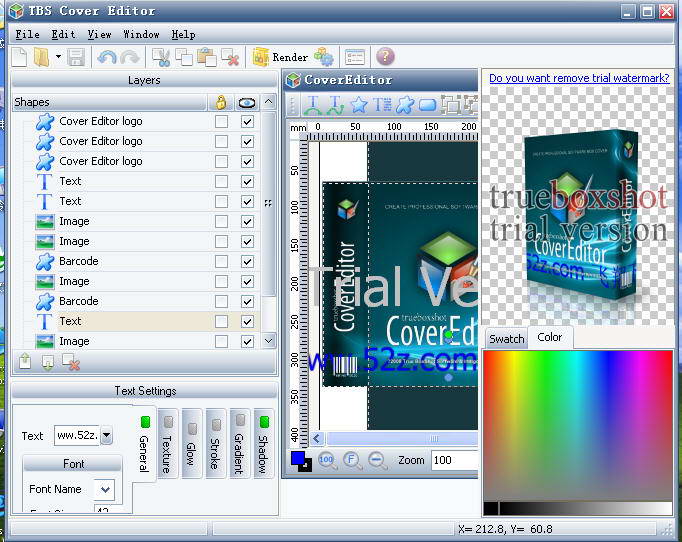Image resolution: width=682 pixels, height=542 pixels.
Task: Open the folder dropdown arrow in toolbar
Action: (58, 56)
